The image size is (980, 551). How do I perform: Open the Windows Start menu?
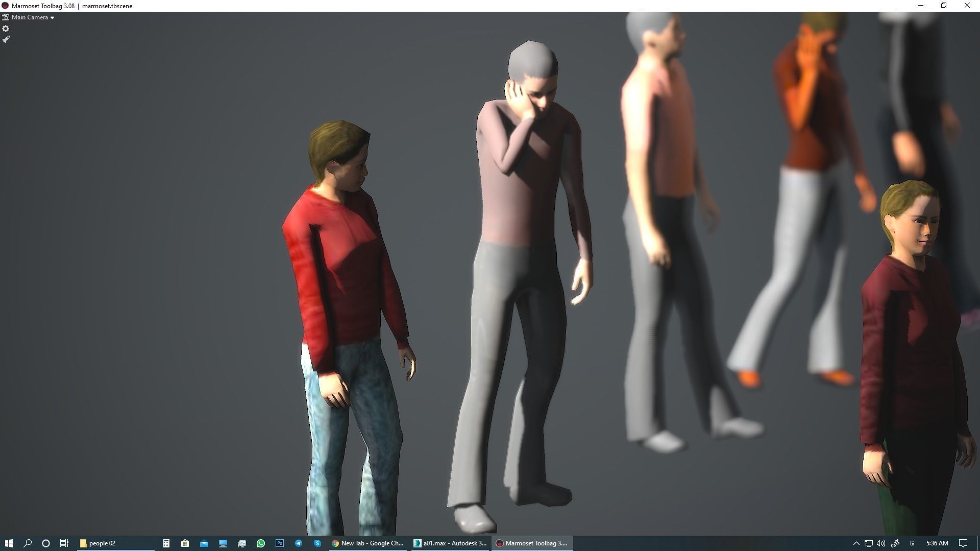[9, 543]
